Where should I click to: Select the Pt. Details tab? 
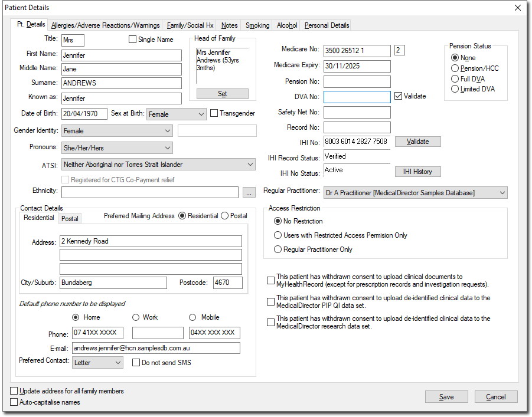(x=31, y=24)
